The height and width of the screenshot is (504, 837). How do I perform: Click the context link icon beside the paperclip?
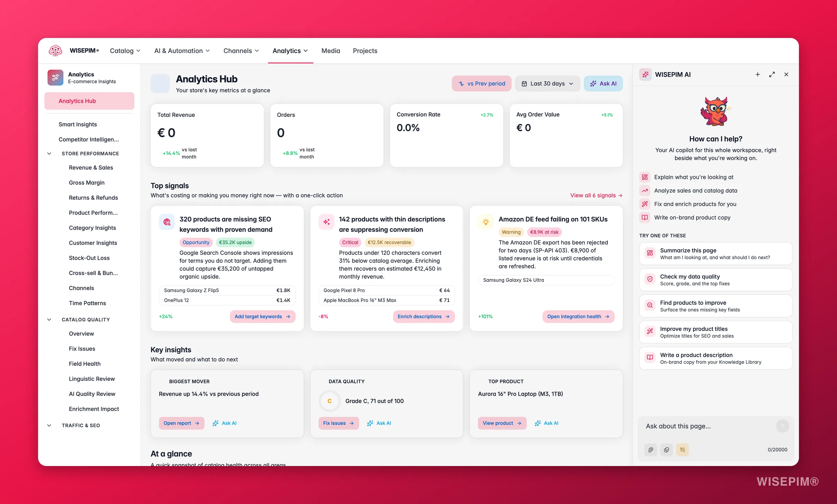tap(666, 450)
